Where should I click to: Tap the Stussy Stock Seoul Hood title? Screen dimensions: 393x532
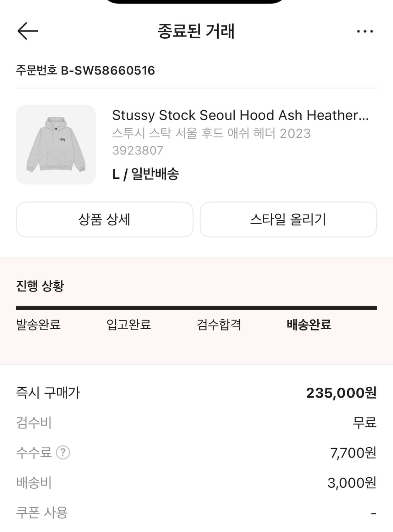[240, 115]
